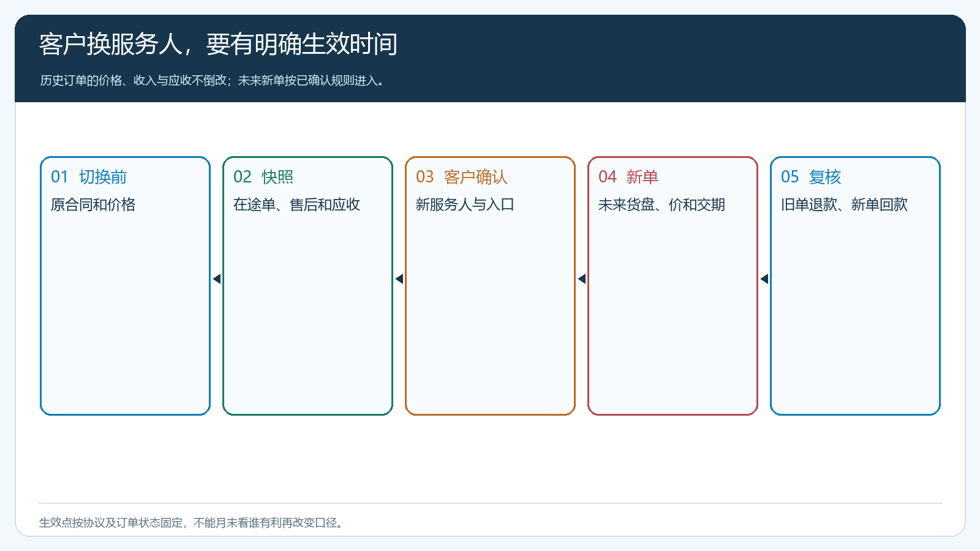Click the text 在途单、售后和应收
The width and height of the screenshot is (980, 551).
tap(296, 204)
